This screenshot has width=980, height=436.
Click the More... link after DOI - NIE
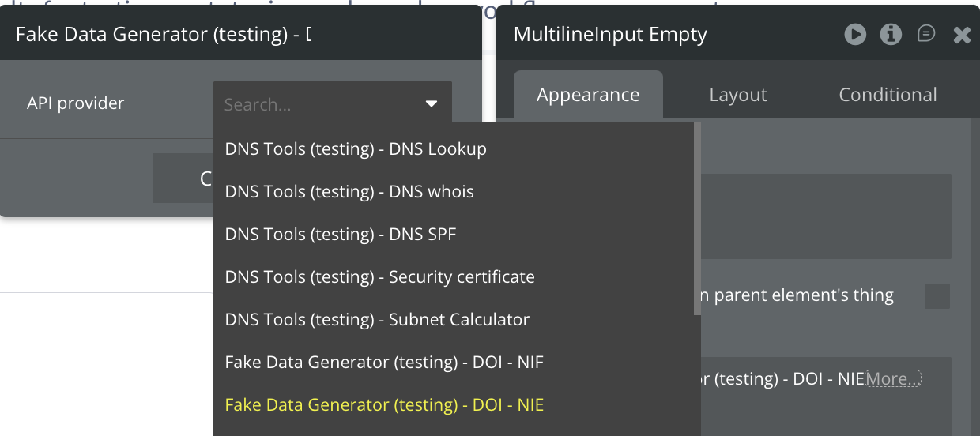click(x=893, y=379)
